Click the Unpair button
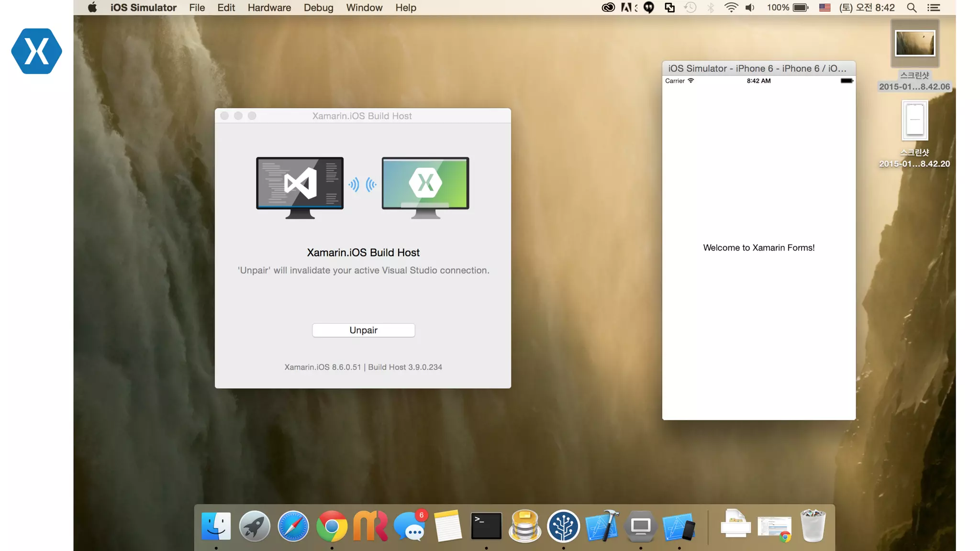 point(363,330)
